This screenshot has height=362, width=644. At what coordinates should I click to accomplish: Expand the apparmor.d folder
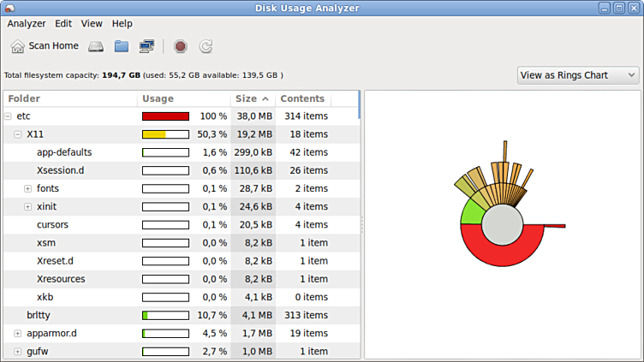[18, 333]
